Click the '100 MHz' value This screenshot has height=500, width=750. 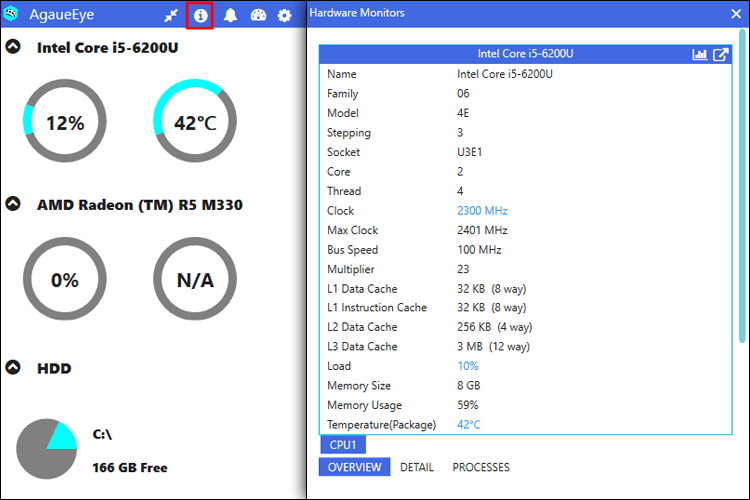479,250
